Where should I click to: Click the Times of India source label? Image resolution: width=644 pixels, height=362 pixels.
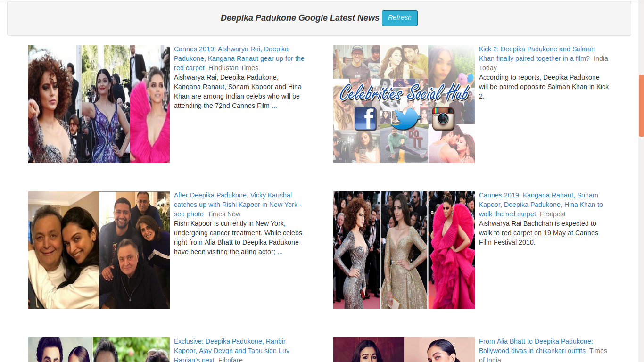coord(543,355)
